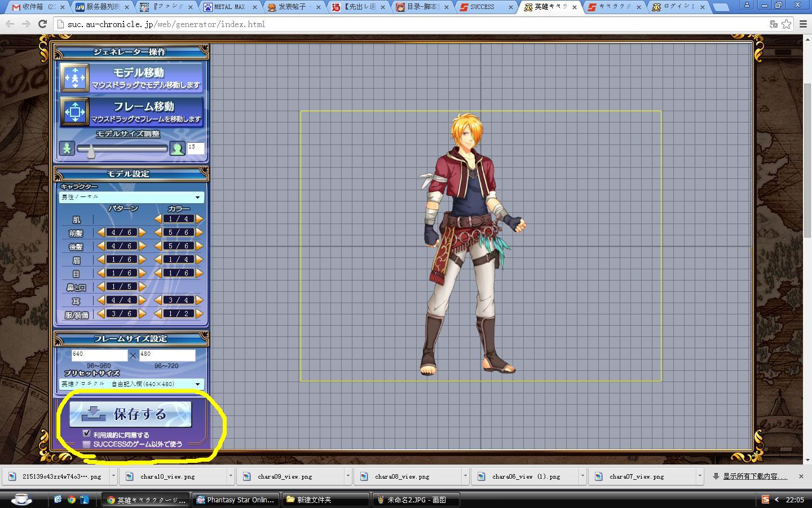Image resolution: width=812 pixels, height=508 pixels.
Task: Next 眉 color arrow
Action: 199,260
